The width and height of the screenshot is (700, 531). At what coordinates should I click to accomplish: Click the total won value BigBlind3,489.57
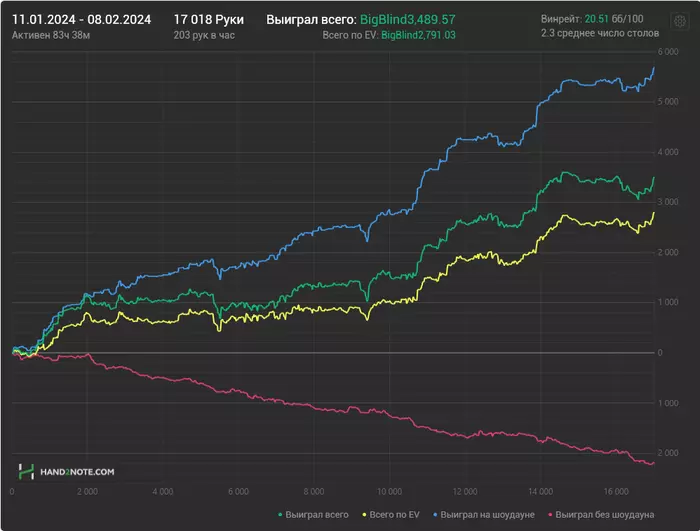(x=408, y=20)
